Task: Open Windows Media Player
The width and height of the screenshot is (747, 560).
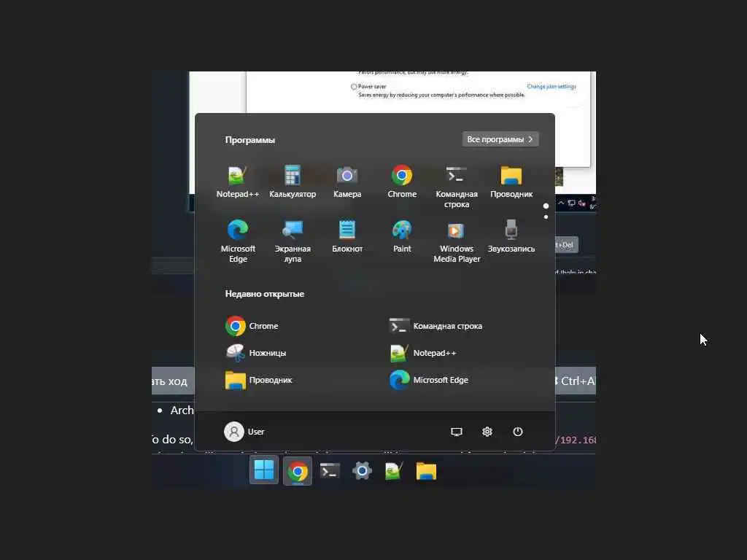Action: (457, 241)
